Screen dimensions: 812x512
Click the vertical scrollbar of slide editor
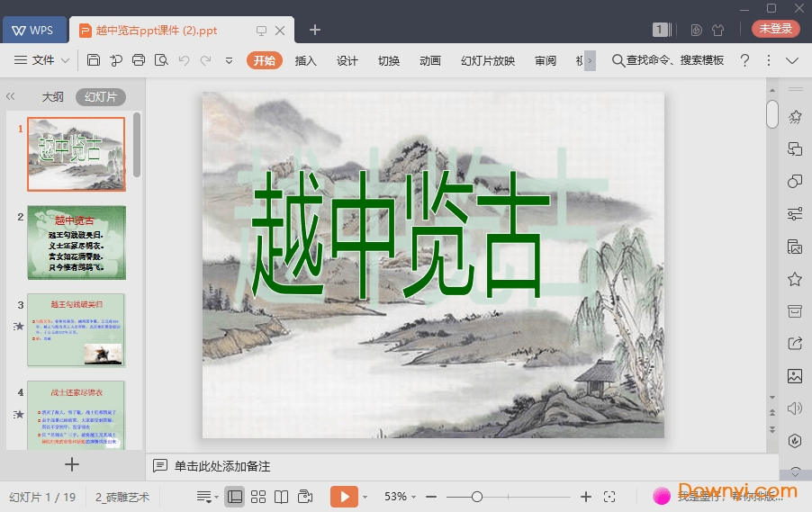click(x=772, y=114)
